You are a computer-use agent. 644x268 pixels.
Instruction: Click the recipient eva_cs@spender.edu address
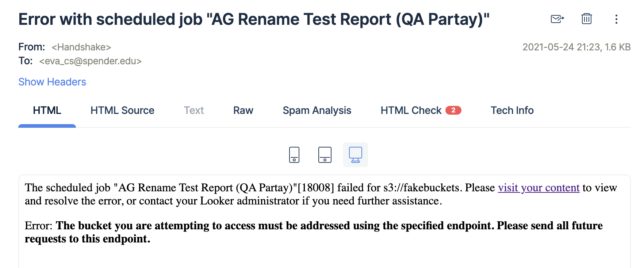[x=90, y=61]
